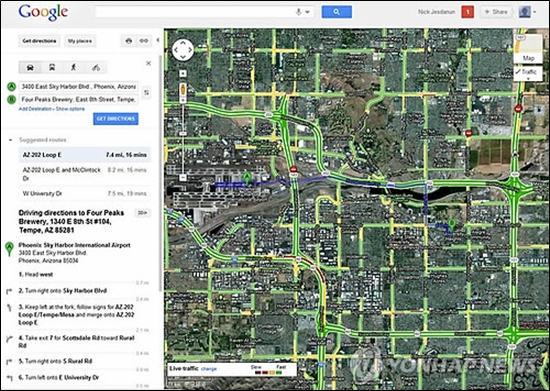
Task: Select the driving mode car icon
Action: tap(30, 67)
